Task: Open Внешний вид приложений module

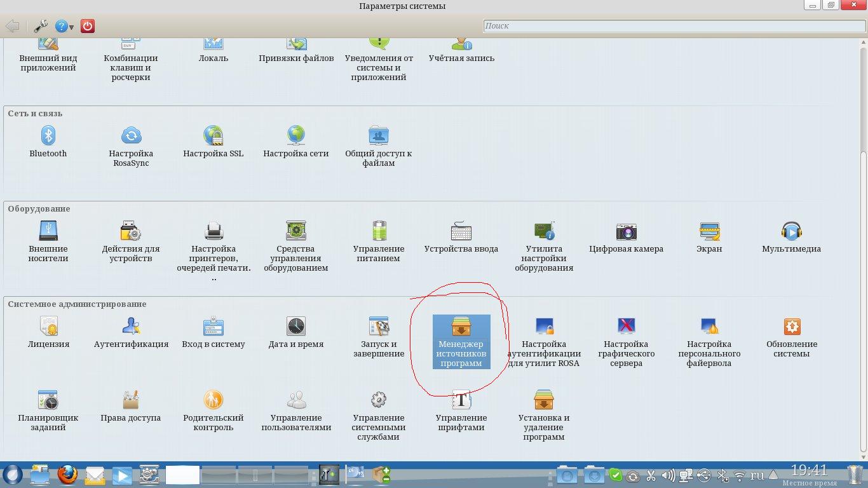Action: [48, 56]
